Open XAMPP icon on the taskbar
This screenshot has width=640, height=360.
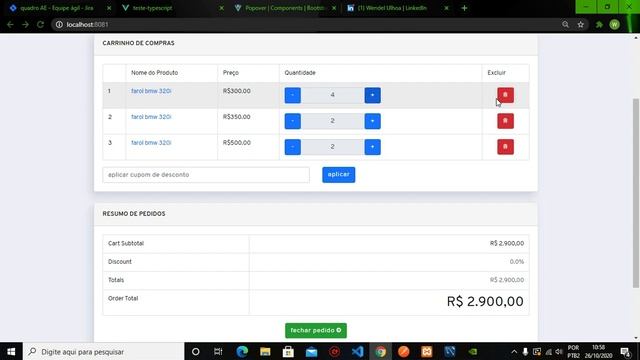coord(427,351)
